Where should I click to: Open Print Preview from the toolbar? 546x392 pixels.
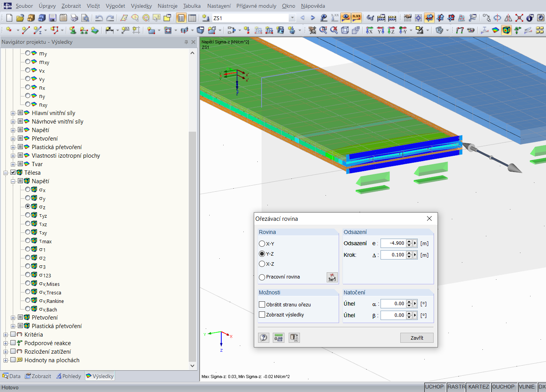pos(85,18)
